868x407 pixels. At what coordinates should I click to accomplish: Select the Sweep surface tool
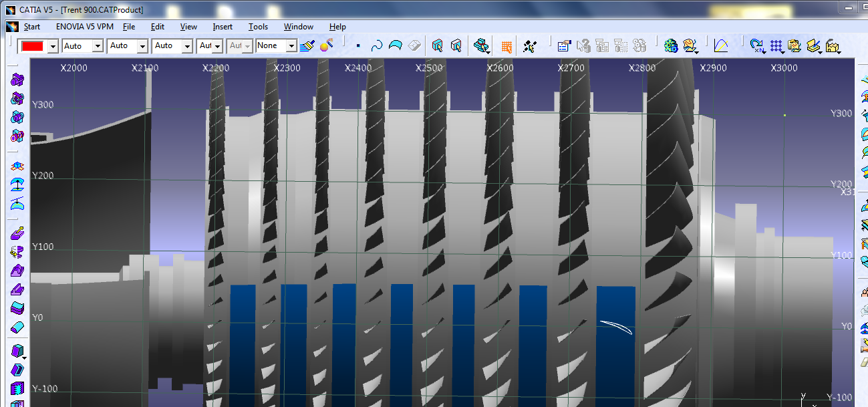coord(17,289)
